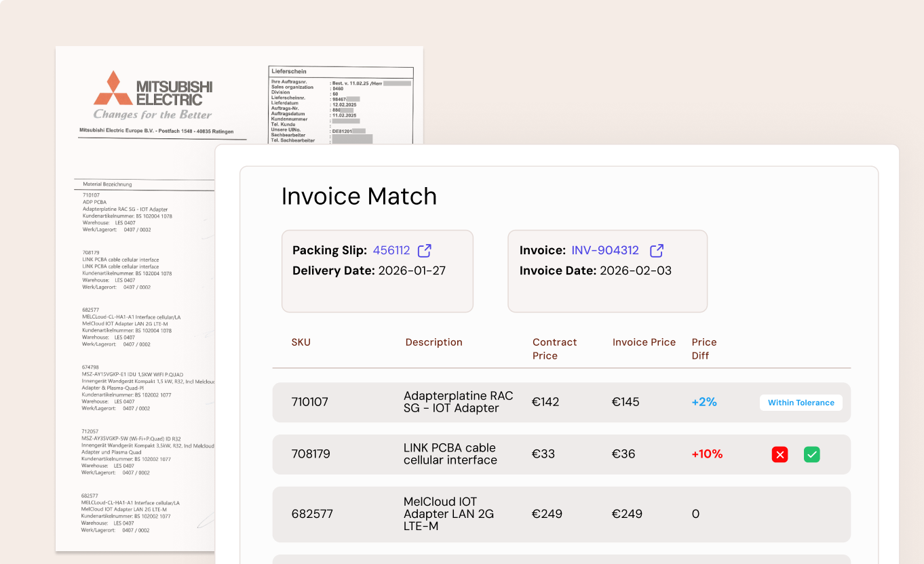The width and height of the screenshot is (924, 564).
Task: Sort the table by the SKU column header
Action: 301,342
